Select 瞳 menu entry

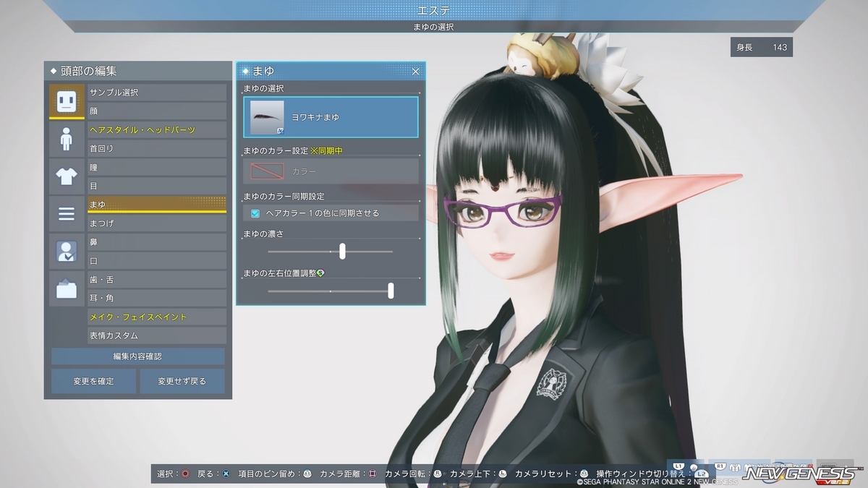[x=157, y=167]
